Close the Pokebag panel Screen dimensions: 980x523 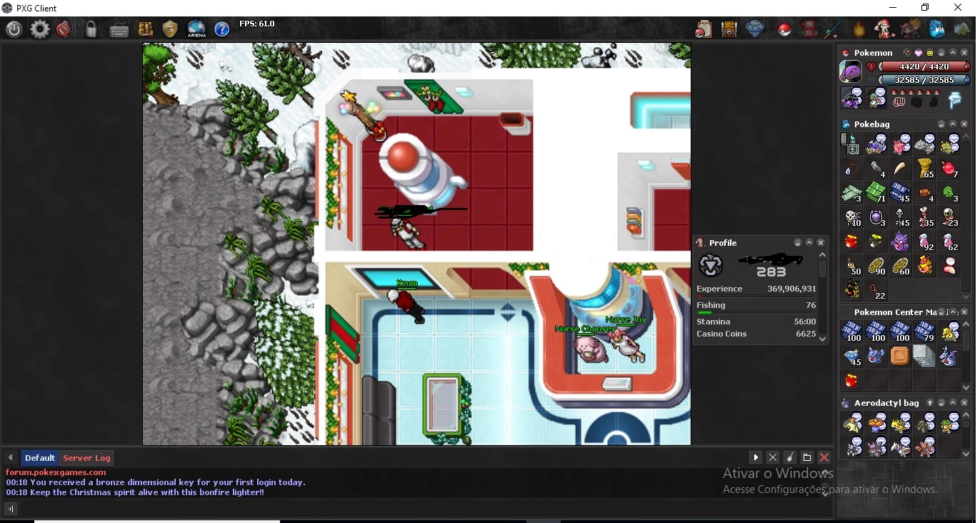pos(964,124)
